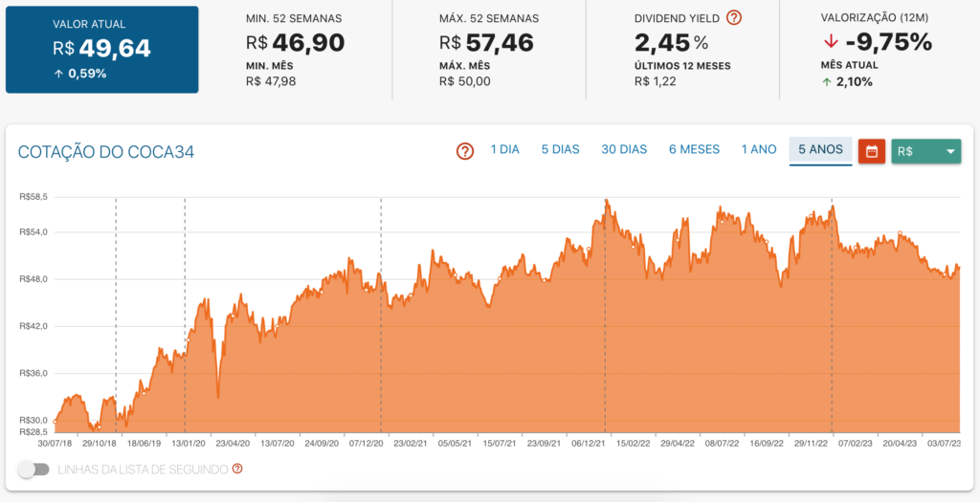
Task: Click the 15/07/21 x-axis date
Action: pyautogui.click(x=500, y=443)
